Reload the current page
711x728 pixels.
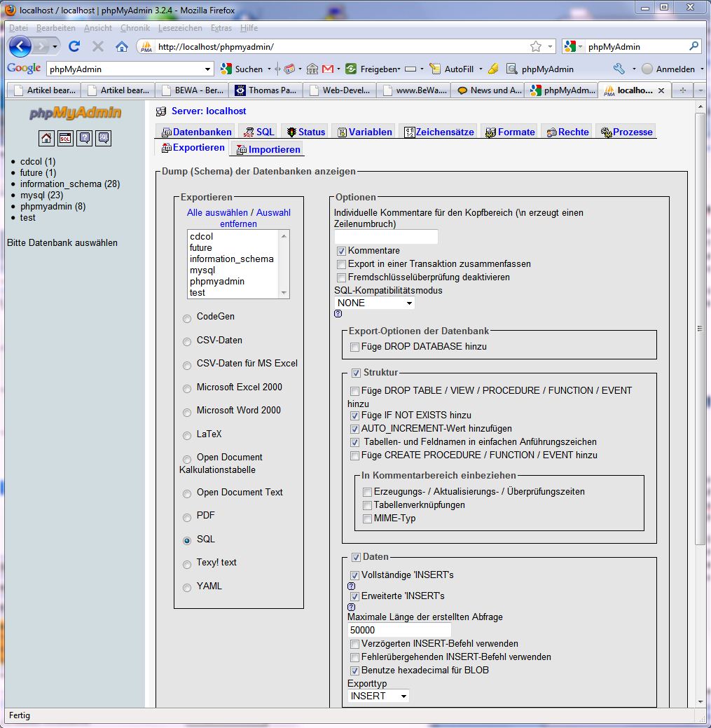coord(74,46)
